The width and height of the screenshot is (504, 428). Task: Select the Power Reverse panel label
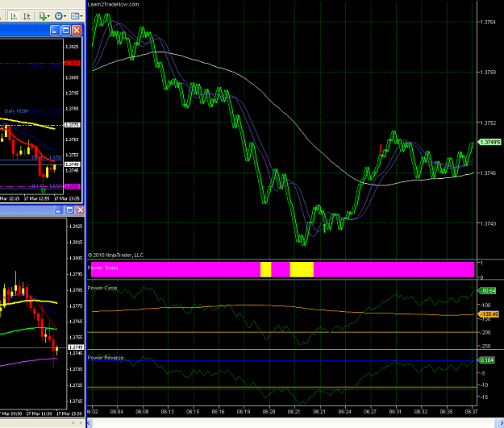(106, 358)
